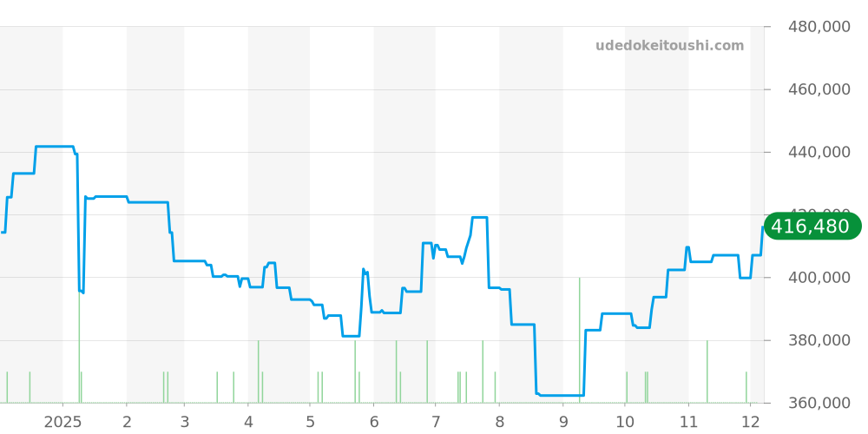Click the 440,000 price axis label
868x434 pixels.
[819, 152]
